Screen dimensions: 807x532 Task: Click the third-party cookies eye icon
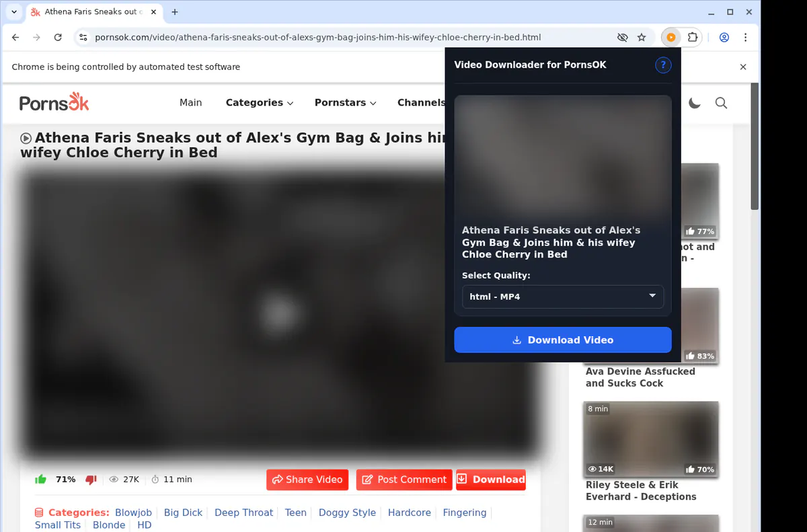[x=622, y=38]
